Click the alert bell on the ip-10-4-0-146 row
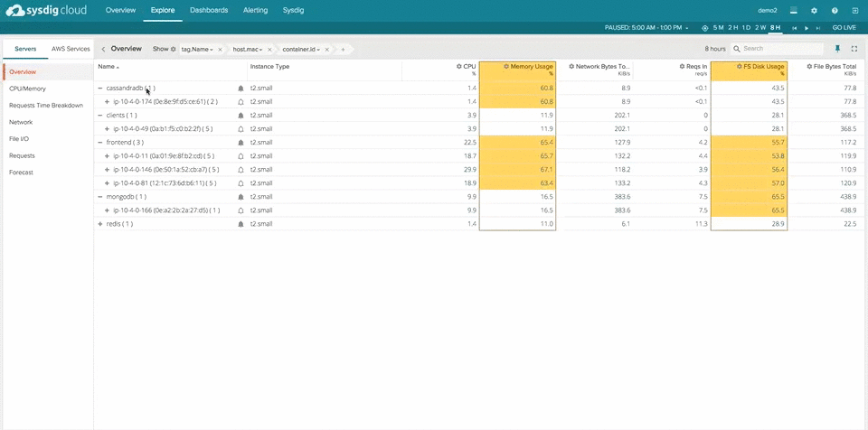Screen dimensions: 868x430 tap(241, 169)
